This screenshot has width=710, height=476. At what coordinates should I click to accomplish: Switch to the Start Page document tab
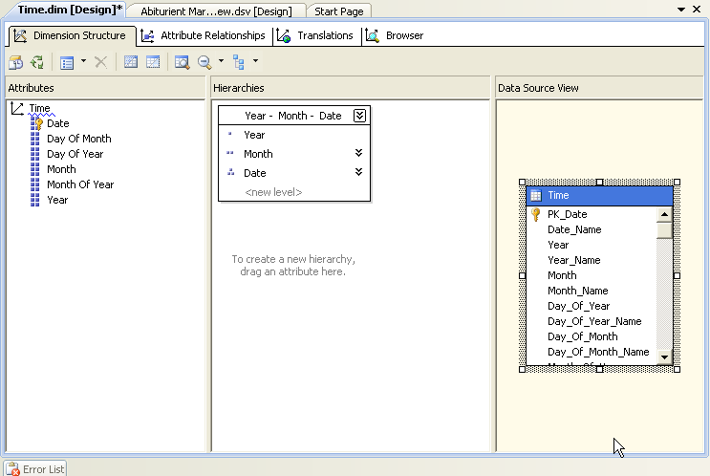pos(338,10)
